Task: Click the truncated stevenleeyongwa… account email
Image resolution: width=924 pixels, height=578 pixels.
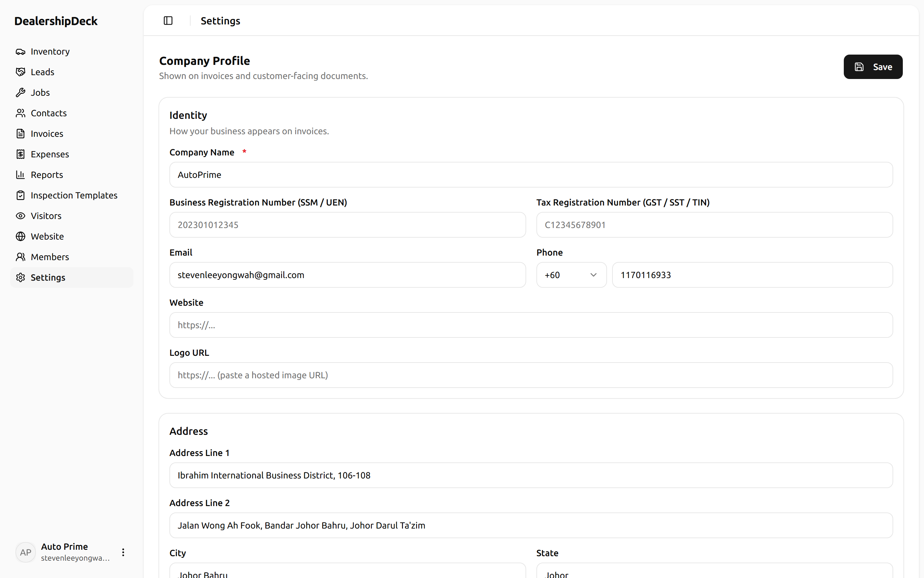Action: 75,558
